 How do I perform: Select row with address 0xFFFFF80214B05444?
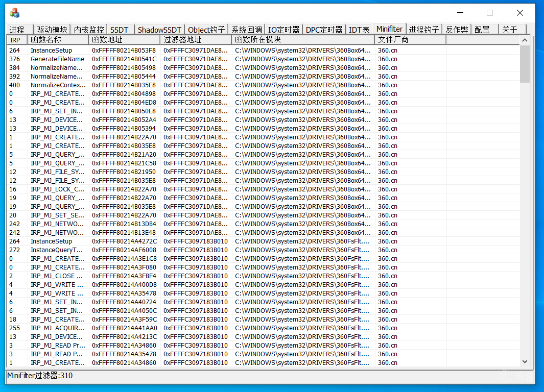[263, 76]
